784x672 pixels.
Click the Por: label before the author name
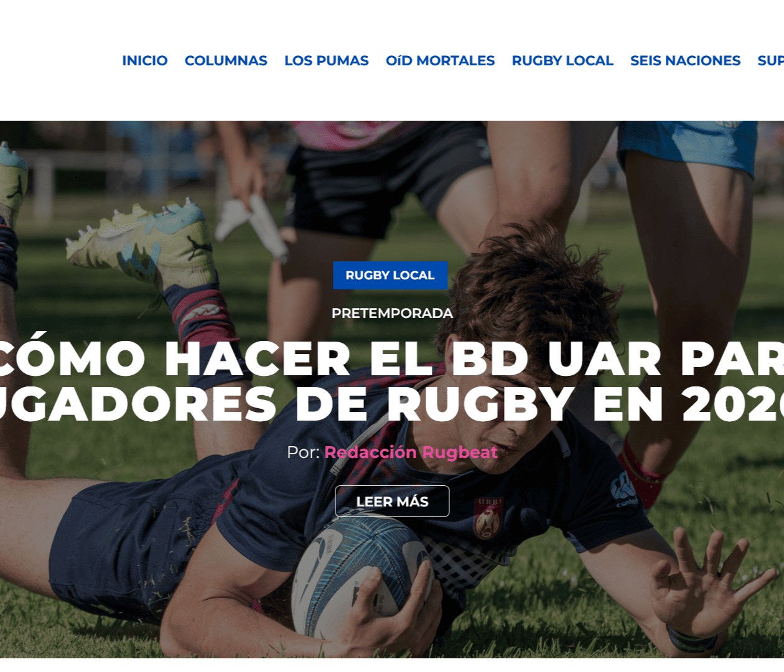(303, 452)
